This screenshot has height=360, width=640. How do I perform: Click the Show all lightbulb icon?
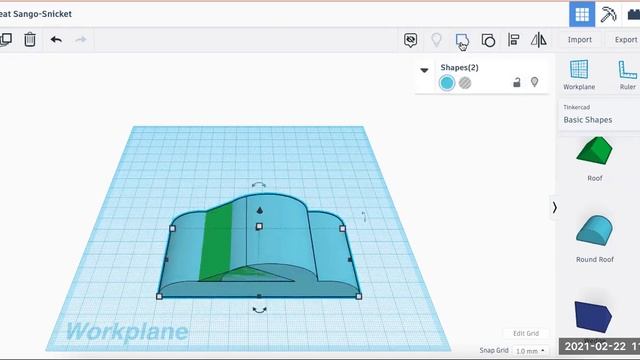[x=436, y=40]
